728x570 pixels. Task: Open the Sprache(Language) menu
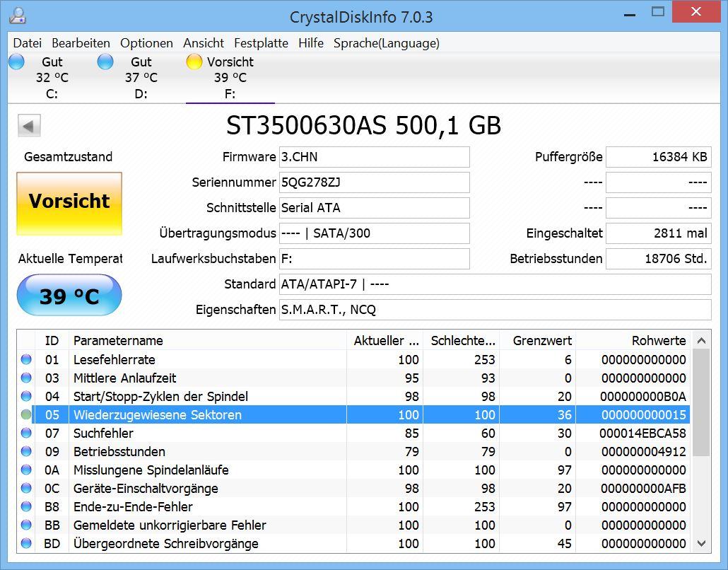(387, 43)
